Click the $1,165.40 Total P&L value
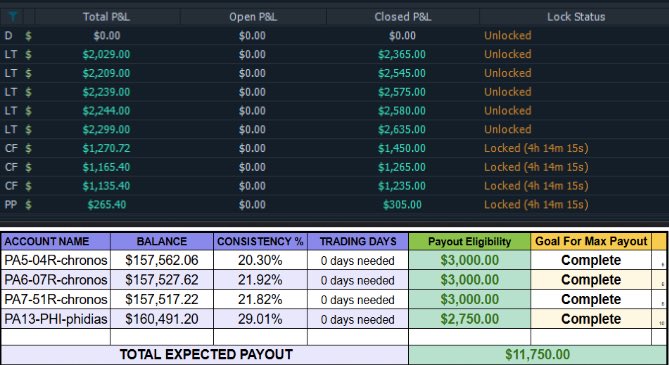The height and width of the screenshot is (365, 669). (x=106, y=167)
